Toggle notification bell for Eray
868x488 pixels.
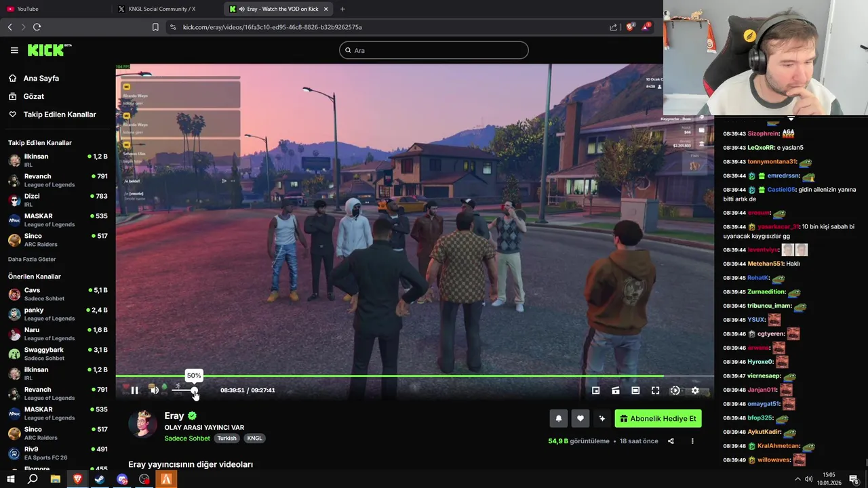tap(558, 419)
